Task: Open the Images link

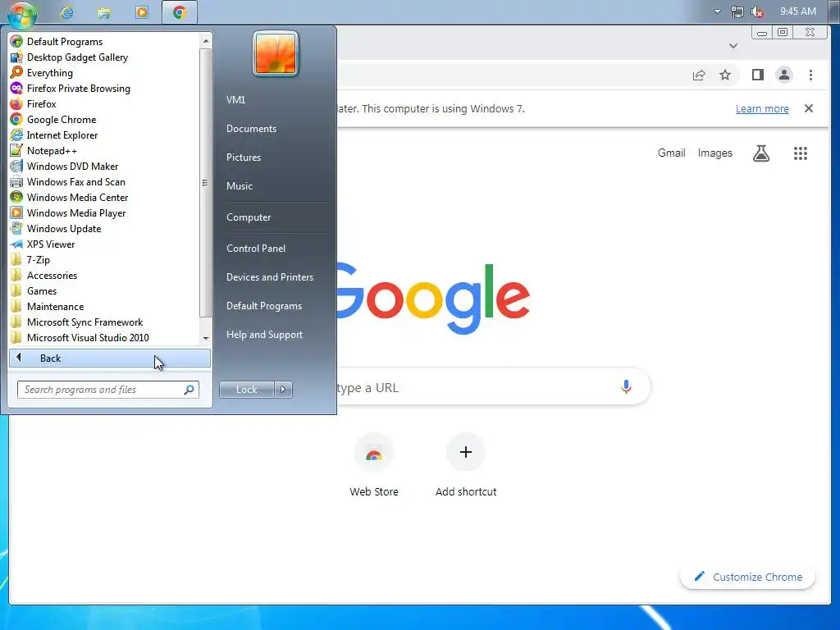Action: [714, 153]
